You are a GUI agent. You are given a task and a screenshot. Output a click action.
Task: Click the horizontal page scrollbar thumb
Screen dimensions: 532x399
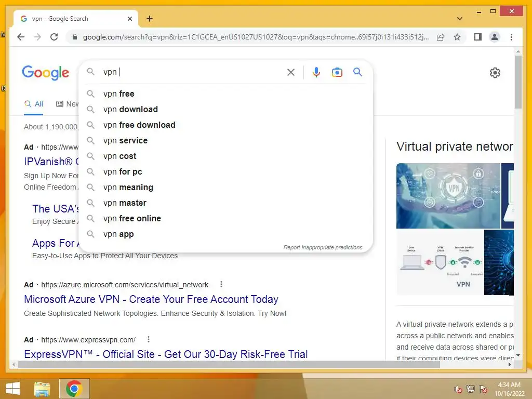click(229, 364)
